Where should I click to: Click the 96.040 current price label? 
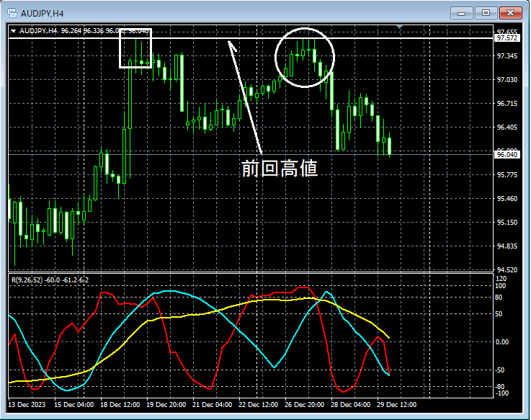pos(507,154)
